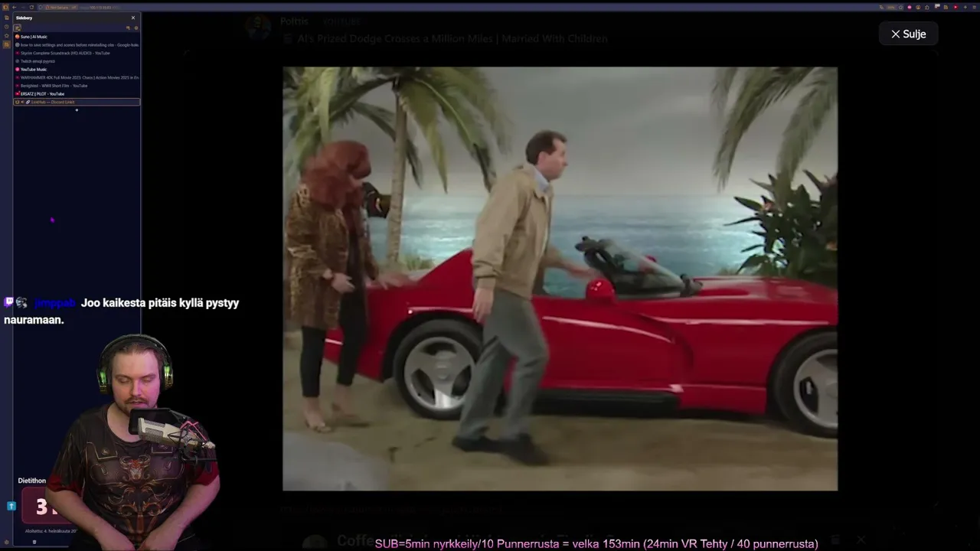Switch to Benighted WWII Short Film tab
The width and height of the screenshot is (980, 551).
click(77, 86)
